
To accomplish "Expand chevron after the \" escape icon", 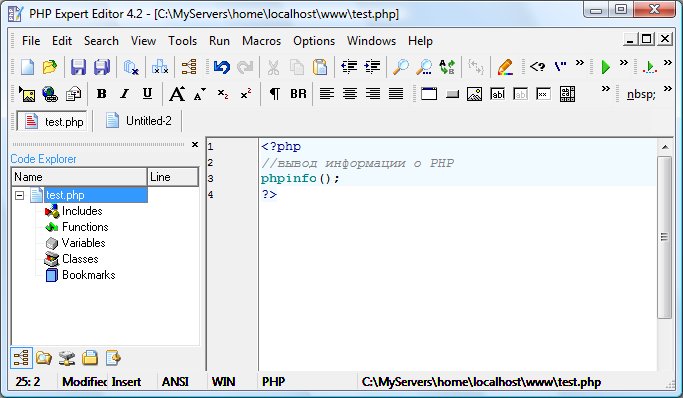I will [x=579, y=63].
